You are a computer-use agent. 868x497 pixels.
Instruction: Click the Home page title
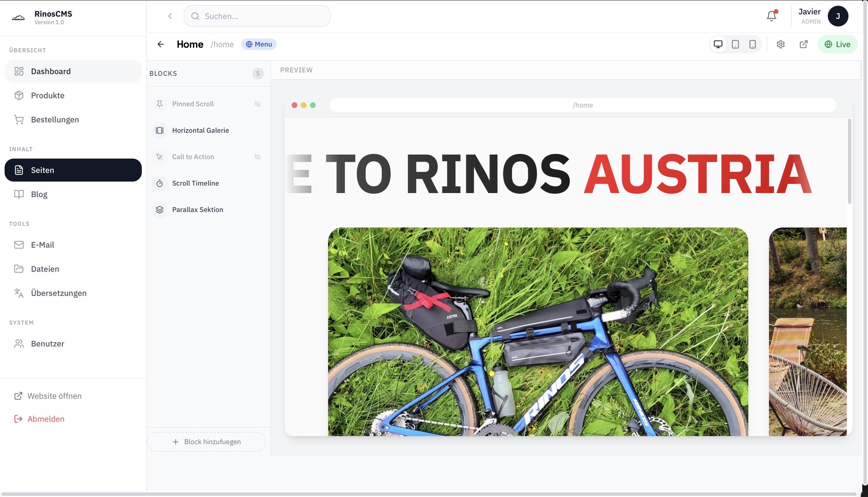(x=190, y=44)
